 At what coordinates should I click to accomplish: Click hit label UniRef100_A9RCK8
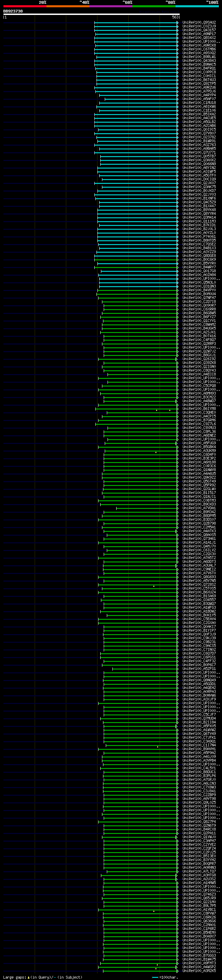click(x=199, y=45)
